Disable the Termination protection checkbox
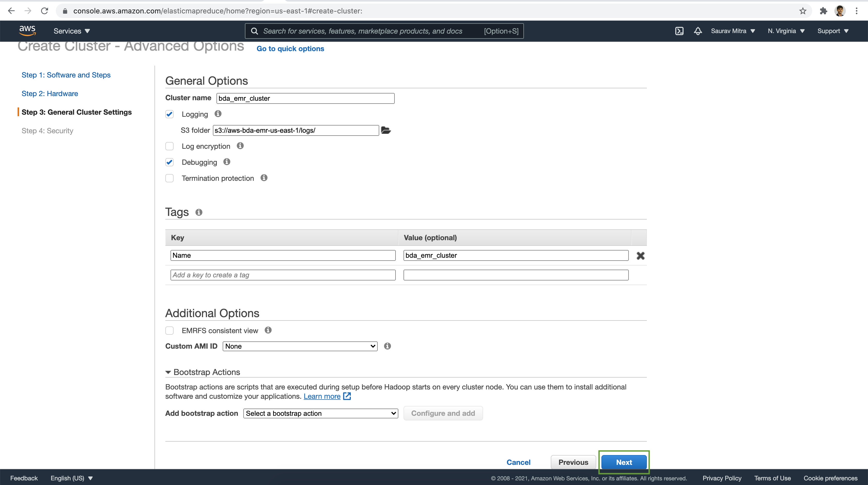Viewport: 868px width, 485px height. click(x=169, y=178)
